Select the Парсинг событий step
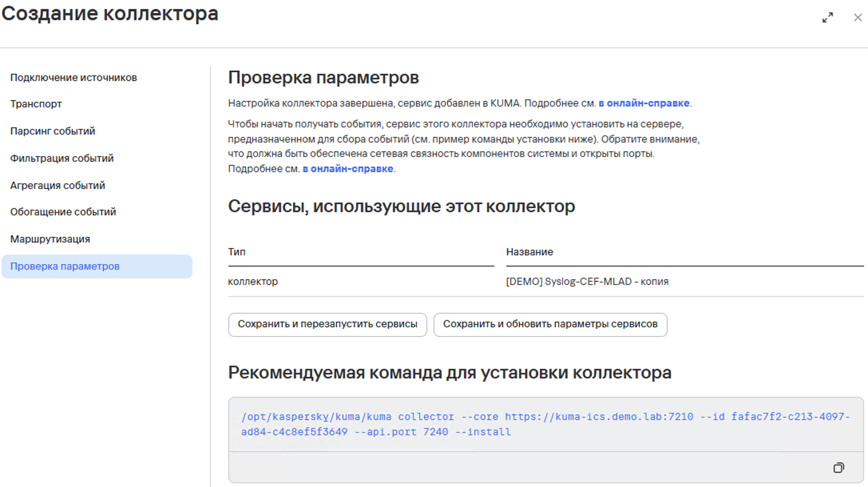This screenshot has height=487, width=868. pyautogui.click(x=53, y=131)
